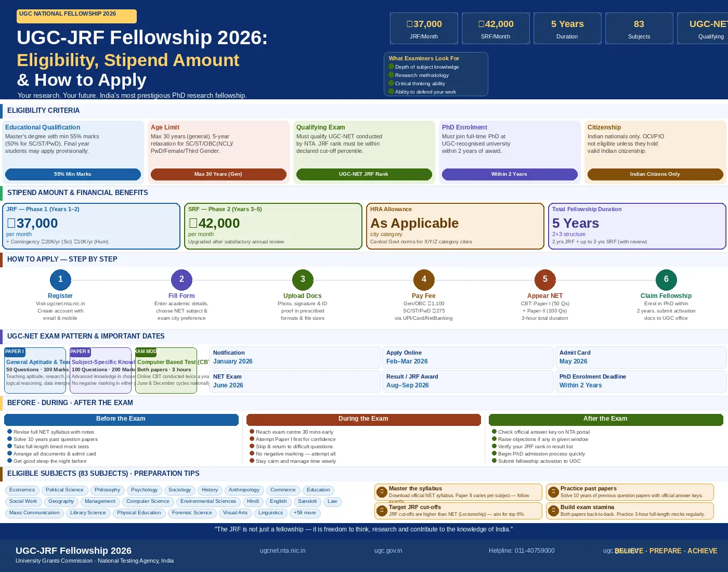
Task: Select the Anthropology subject tag
Action: (x=244, y=490)
